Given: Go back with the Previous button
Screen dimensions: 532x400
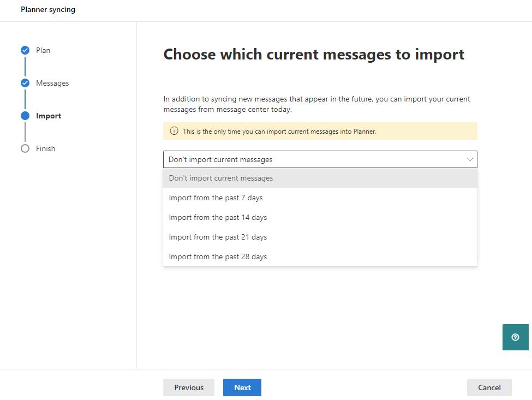Looking at the screenshot, I should pos(189,387).
